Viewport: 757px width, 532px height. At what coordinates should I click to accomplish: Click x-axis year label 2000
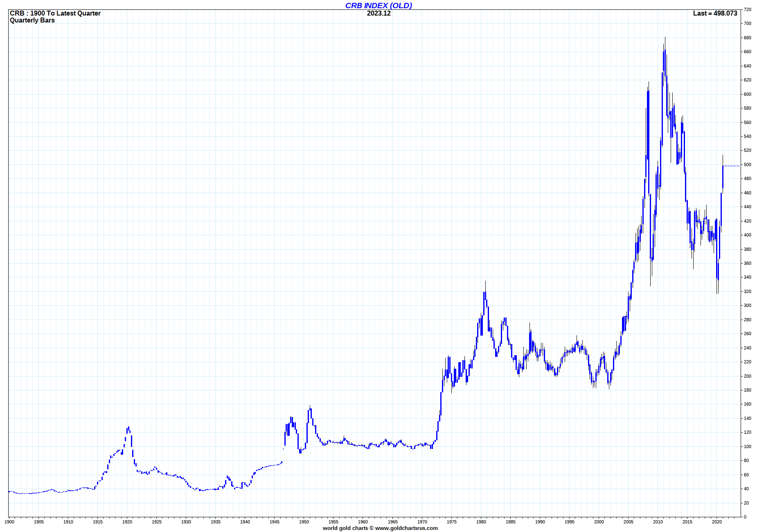click(599, 521)
